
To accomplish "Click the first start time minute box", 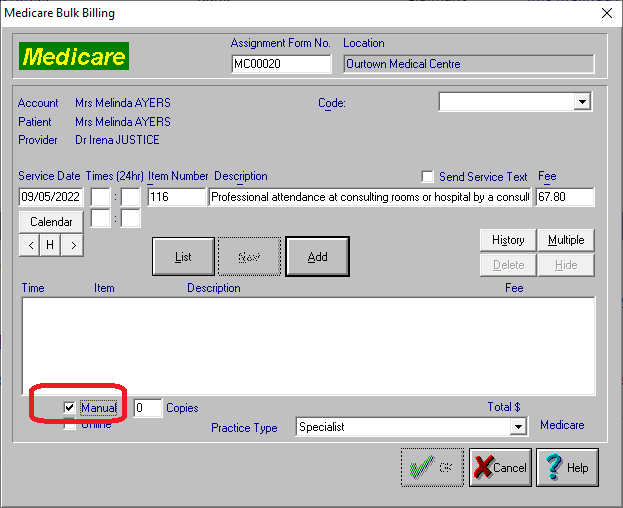I will pyautogui.click(x=131, y=197).
